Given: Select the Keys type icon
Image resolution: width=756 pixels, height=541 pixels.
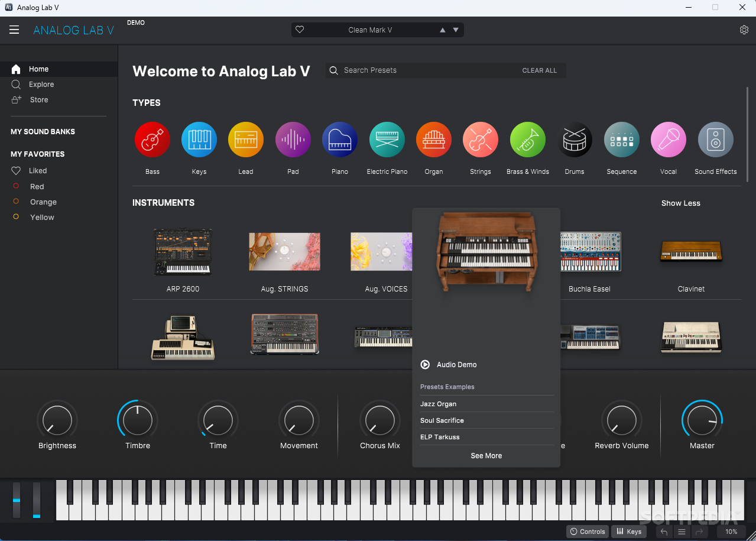Looking at the screenshot, I should (199, 140).
